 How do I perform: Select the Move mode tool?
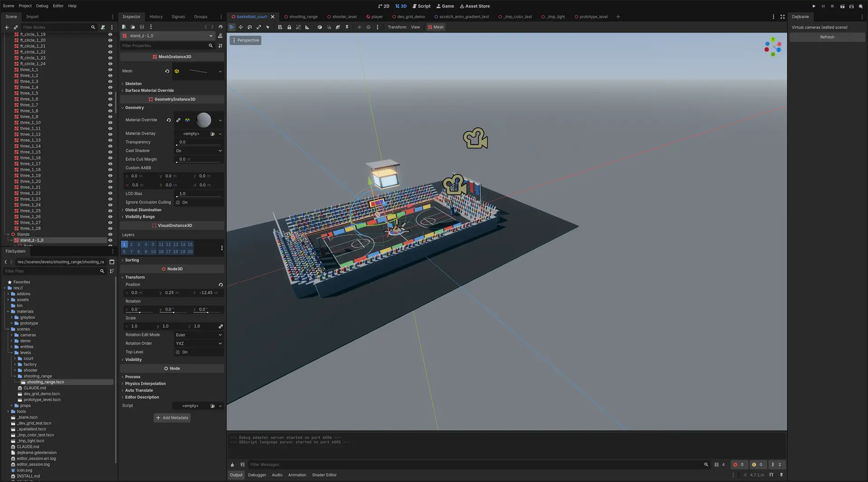click(x=241, y=27)
